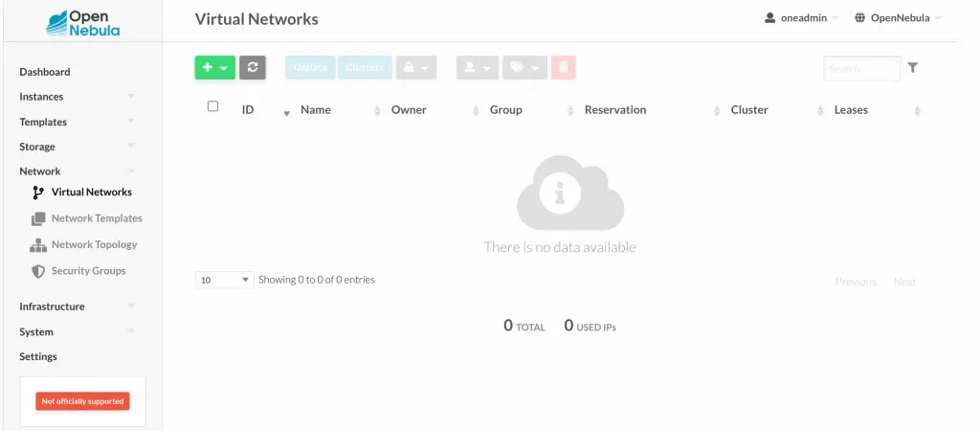Sort table by Owner column
Viewport: 980px width, 431px height.
coord(409,110)
